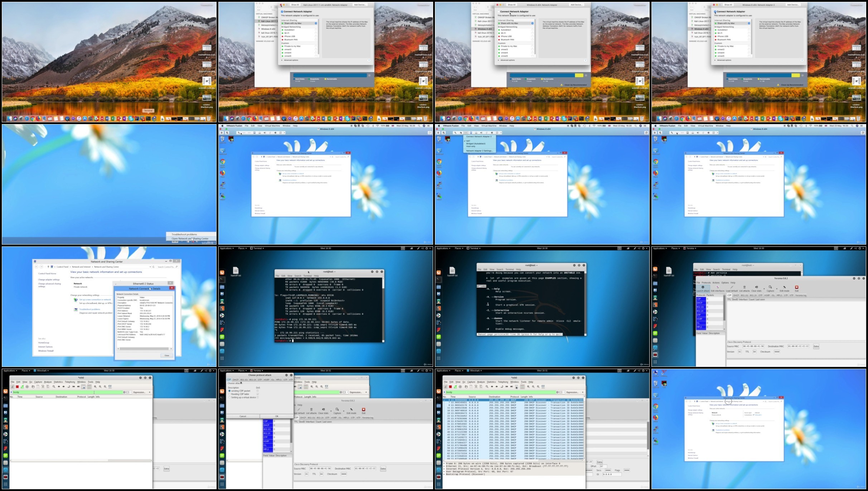Click Cancel in Choose protocol attack dialog

point(243,416)
